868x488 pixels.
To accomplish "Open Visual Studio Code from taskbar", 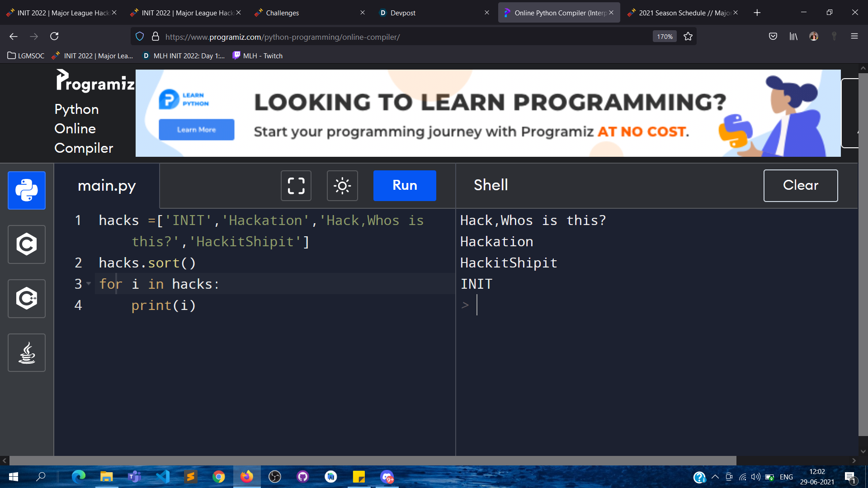I will tap(163, 477).
